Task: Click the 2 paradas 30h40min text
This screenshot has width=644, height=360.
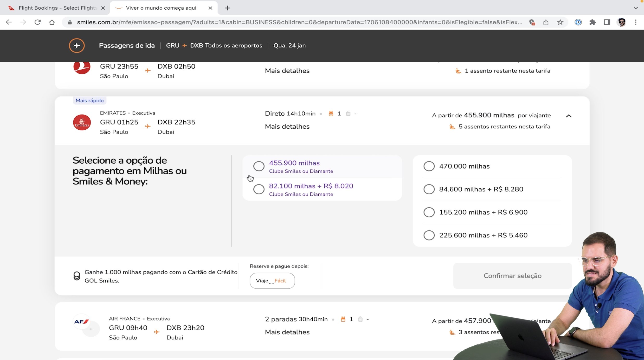Action: point(296,319)
